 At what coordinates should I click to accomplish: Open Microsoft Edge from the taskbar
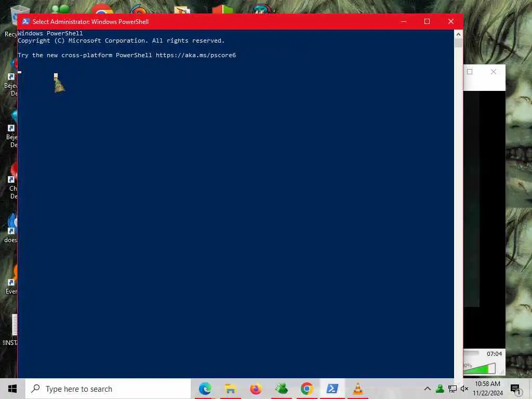(205, 389)
